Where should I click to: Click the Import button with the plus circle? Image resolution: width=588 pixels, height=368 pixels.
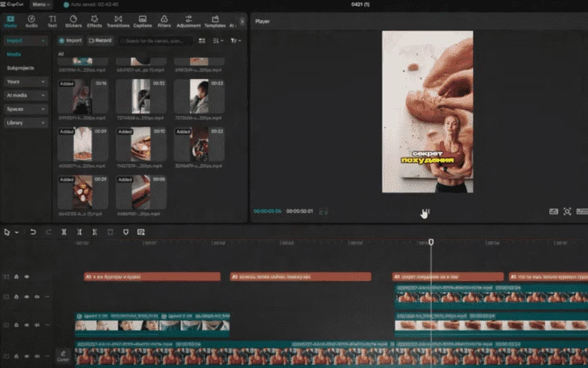[70, 40]
